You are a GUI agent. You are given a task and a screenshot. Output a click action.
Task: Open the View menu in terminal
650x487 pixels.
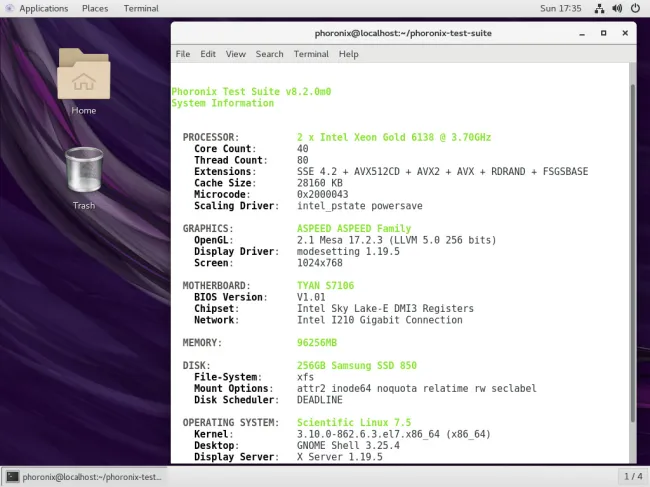236,54
